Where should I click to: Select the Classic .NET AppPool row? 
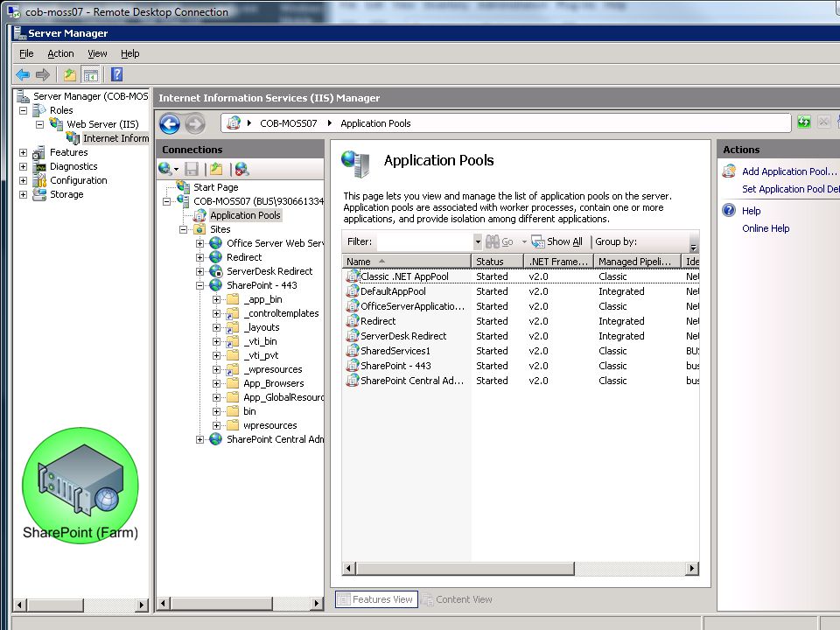coord(521,276)
